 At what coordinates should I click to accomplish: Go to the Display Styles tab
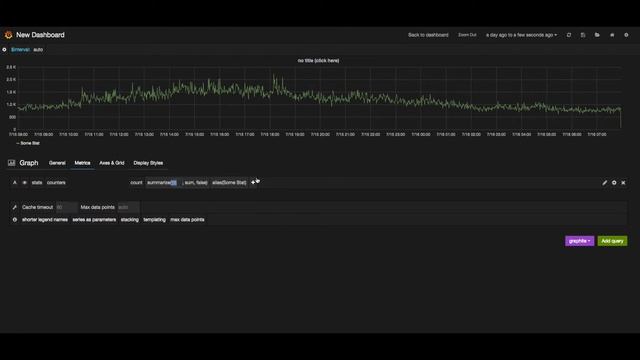(148, 163)
